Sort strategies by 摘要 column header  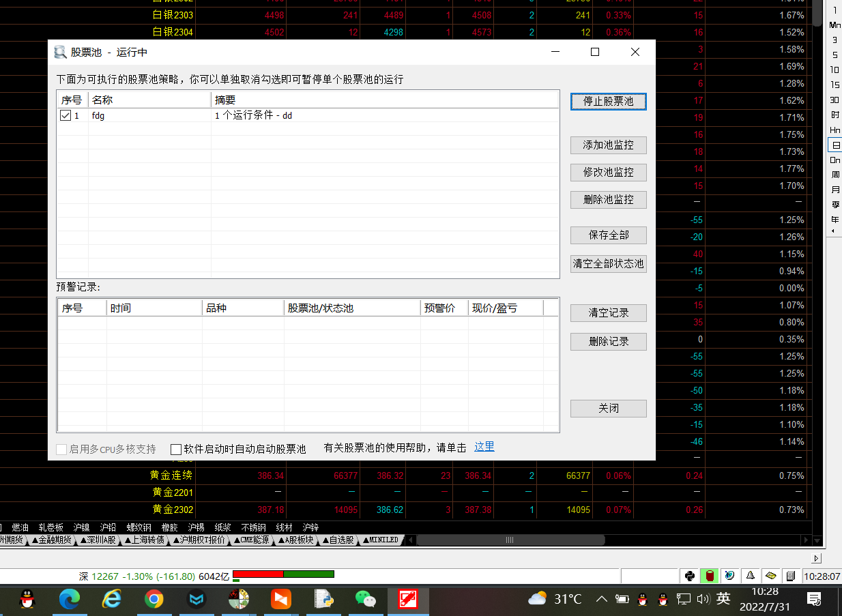385,100
